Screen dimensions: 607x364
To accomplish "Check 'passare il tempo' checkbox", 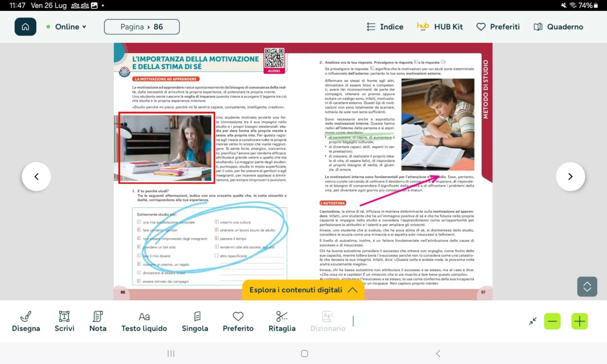I will tap(216, 238).
